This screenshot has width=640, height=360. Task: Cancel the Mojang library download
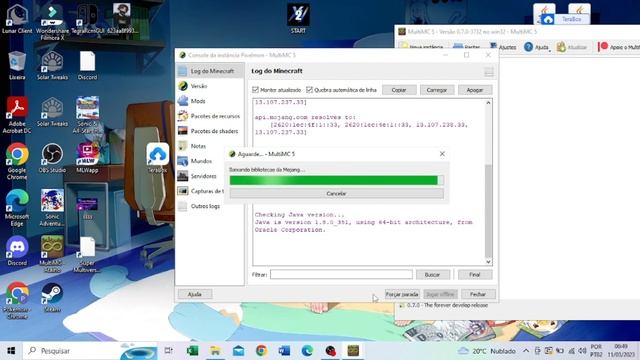[x=336, y=193]
